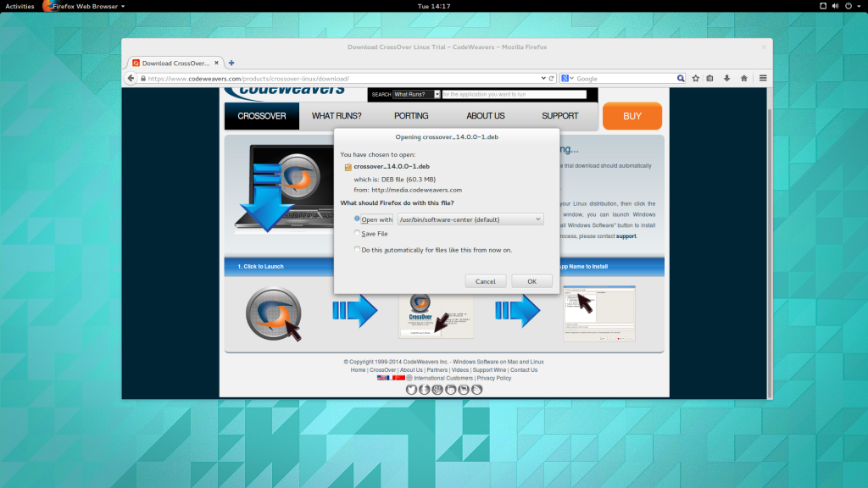Select the Download CrossOver browser tab
Viewport: 868px width, 488px height.
click(175, 63)
